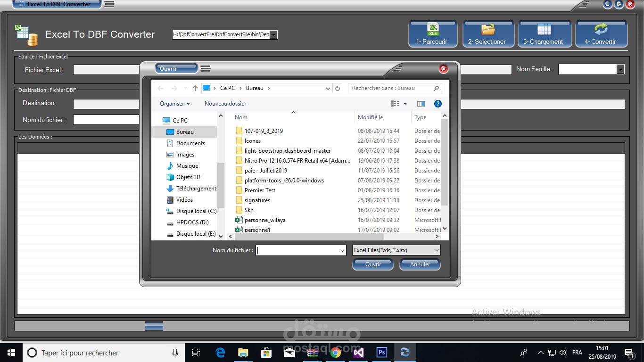This screenshot has width=644, height=362.
Task: Open the Nom Feuille dropdown
Action: pyautogui.click(x=620, y=69)
